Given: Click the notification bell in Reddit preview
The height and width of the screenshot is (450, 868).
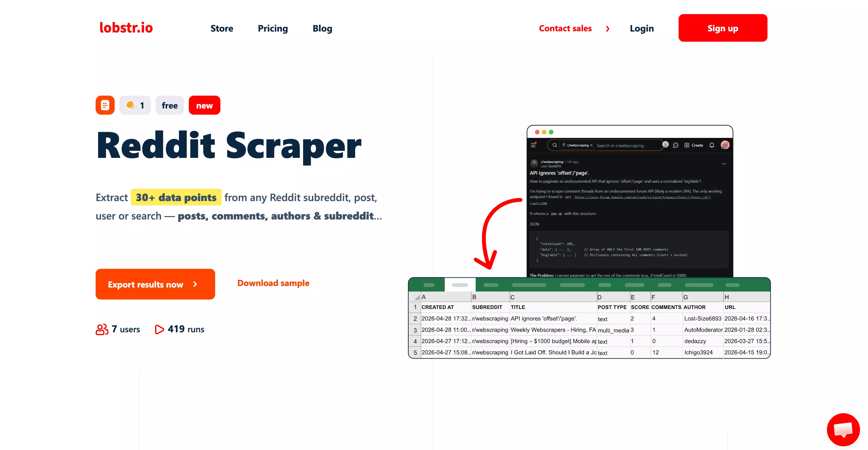Looking at the screenshot, I should pos(712,145).
